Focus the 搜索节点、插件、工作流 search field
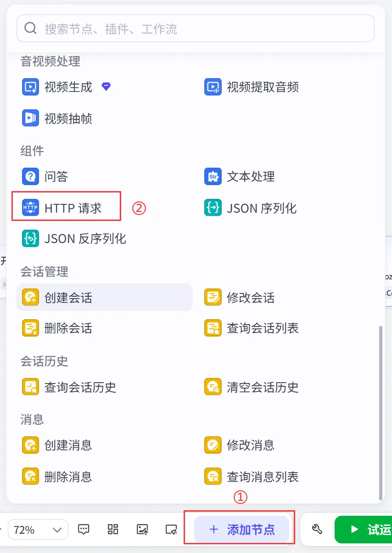 (196, 29)
